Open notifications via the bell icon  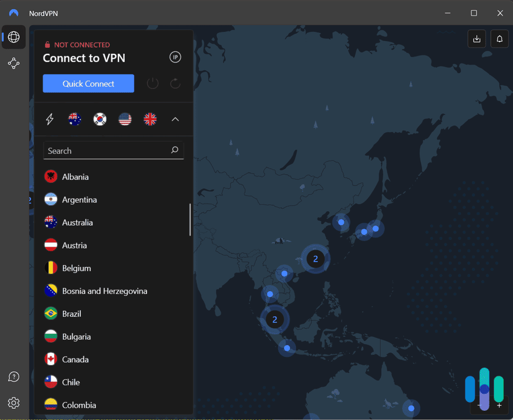pos(499,38)
